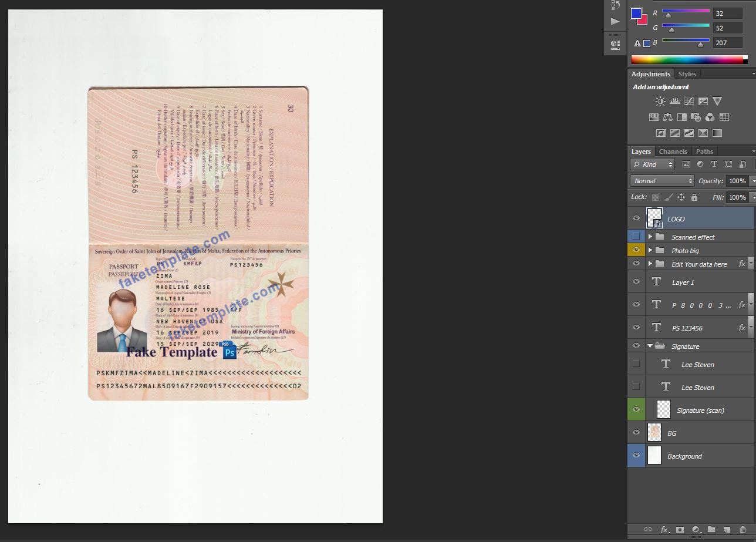Switch to the Channels tab
The height and width of the screenshot is (542, 756).
(673, 152)
